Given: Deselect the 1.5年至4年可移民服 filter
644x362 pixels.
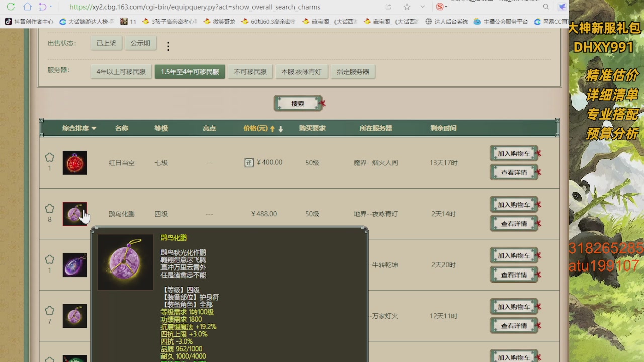Looking at the screenshot, I should 190,72.
